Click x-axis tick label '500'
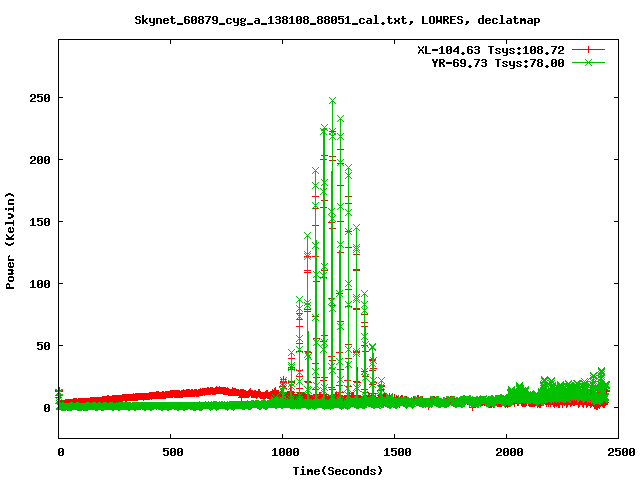The height and width of the screenshot is (480, 640). point(173,452)
